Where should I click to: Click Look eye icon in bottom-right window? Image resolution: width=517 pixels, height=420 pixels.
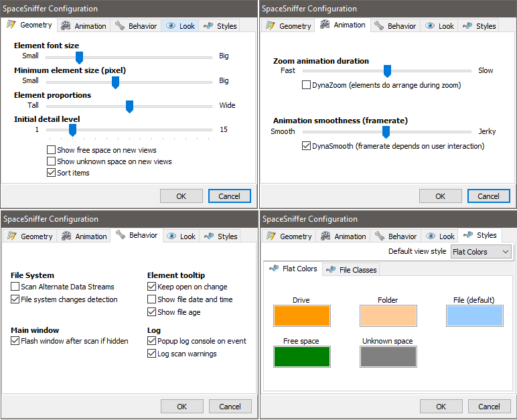pos(431,236)
